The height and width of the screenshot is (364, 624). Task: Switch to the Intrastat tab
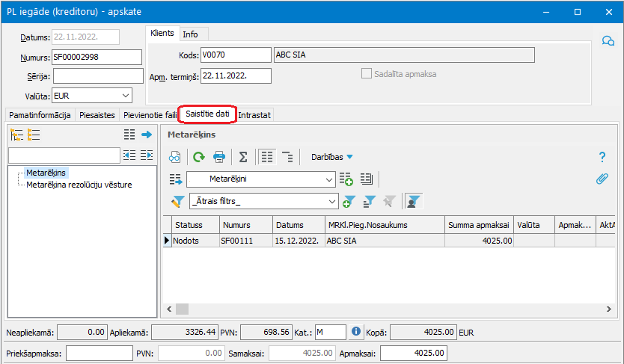(255, 115)
